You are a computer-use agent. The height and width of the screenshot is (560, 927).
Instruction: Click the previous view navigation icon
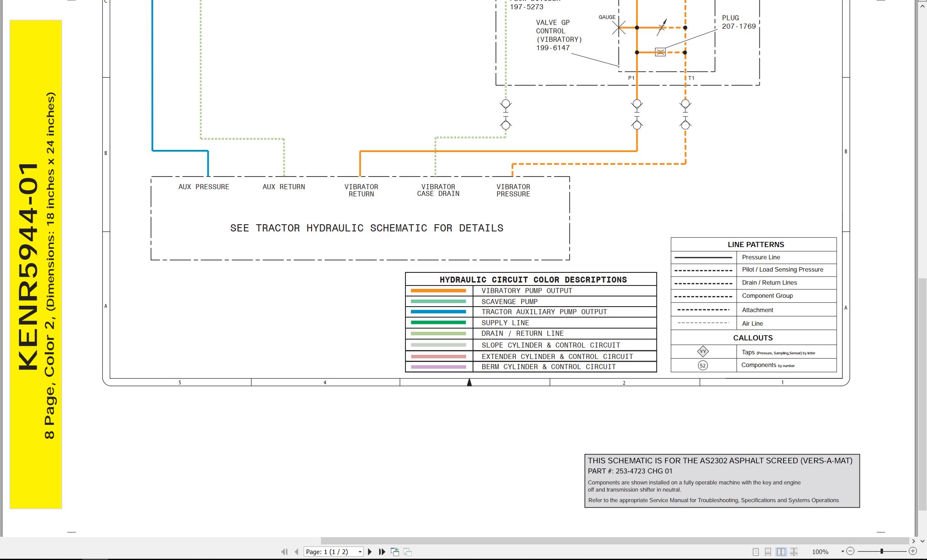(395, 552)
